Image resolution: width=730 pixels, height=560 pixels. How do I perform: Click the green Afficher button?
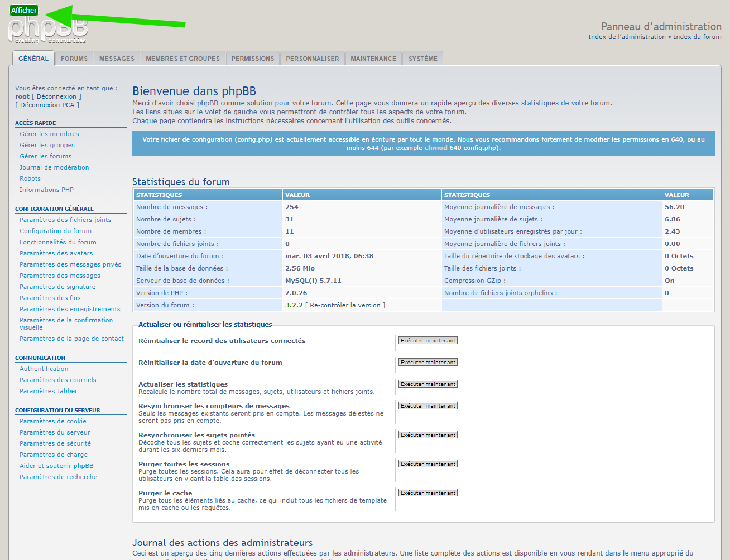click(x=24, y=10)
